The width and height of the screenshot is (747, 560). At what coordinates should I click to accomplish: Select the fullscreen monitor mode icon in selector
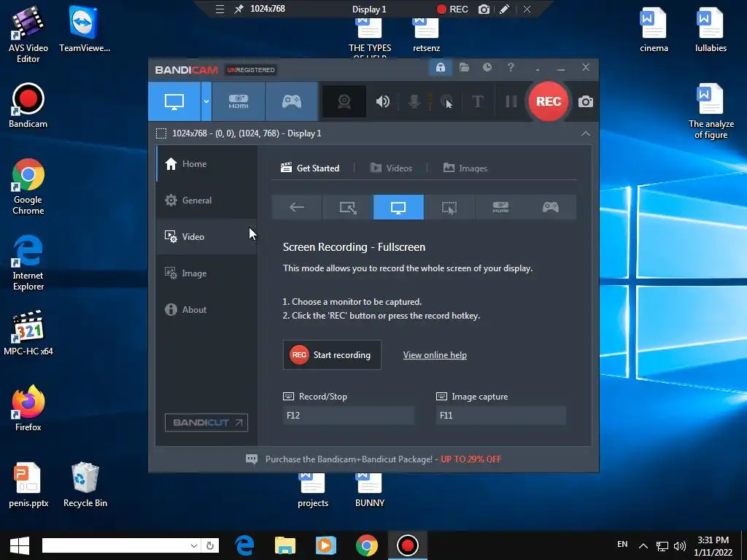pos(398,207)
